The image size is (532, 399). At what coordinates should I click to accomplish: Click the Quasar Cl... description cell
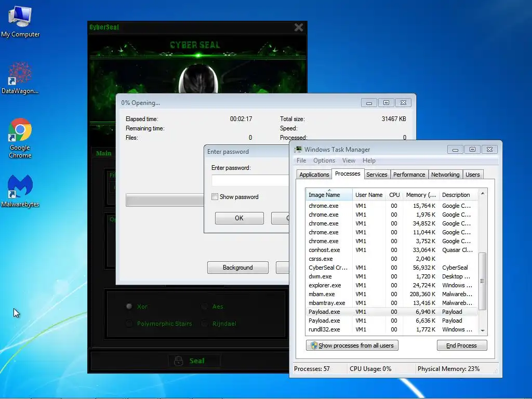457,250
